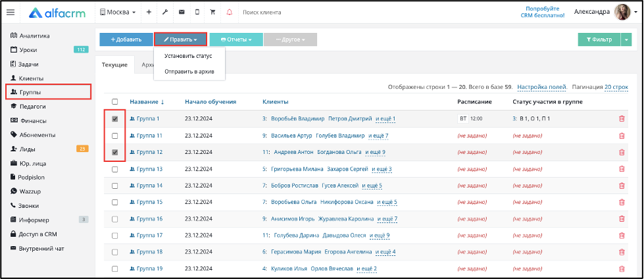
Task: Open the Другое dropdown button
Action: point(290,39)
